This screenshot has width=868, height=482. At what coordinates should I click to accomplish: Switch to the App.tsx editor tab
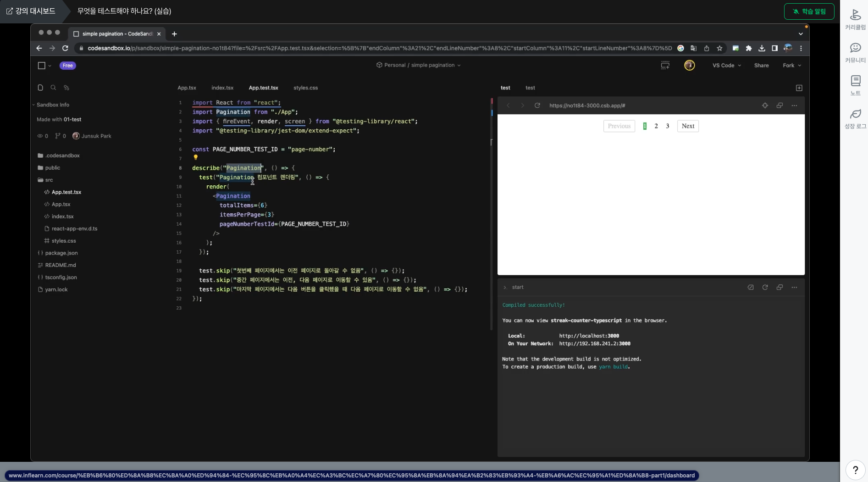coord(187,88)
